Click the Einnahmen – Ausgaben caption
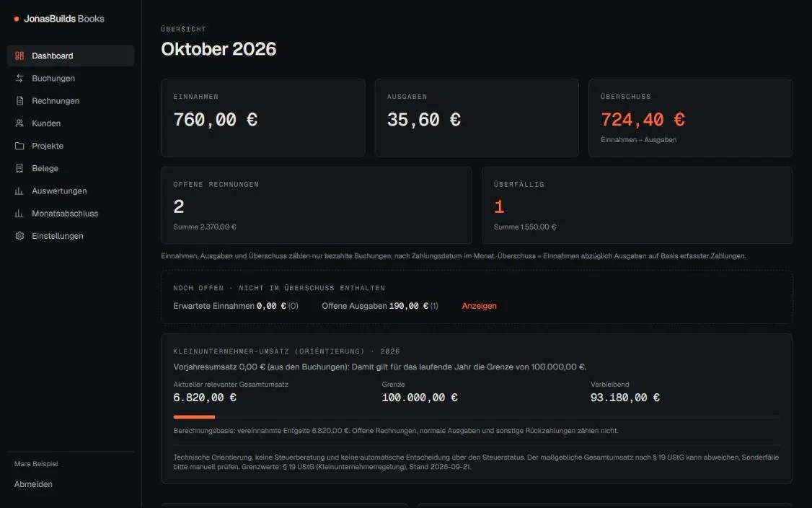812x508 pixels. point(638,140)
